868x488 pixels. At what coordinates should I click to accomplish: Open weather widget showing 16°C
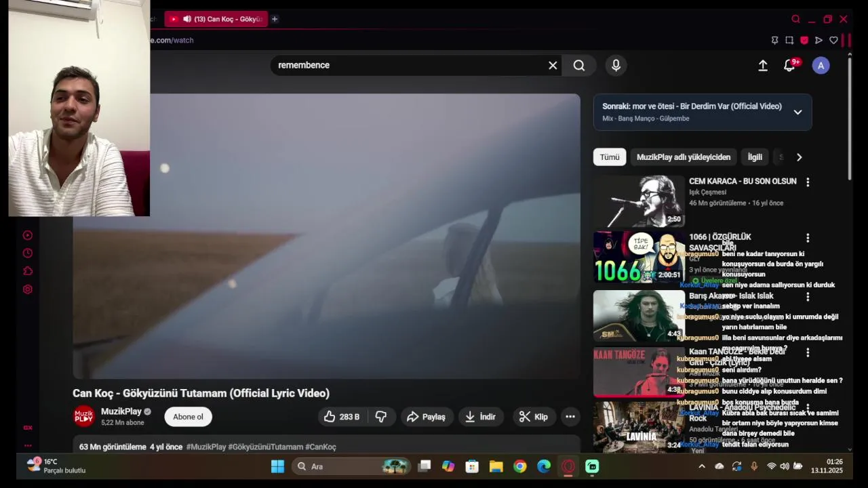[x=56, y=466]
